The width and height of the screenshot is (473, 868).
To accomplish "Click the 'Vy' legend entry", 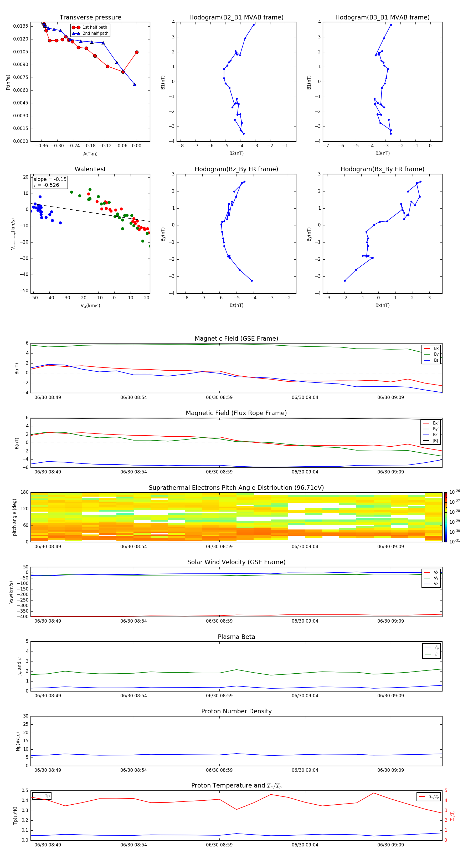I will click(431, 578).
